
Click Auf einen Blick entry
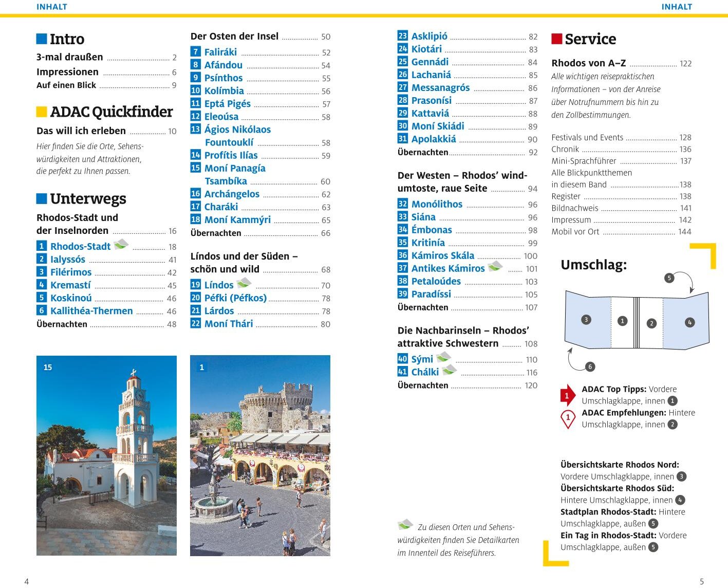click(x=106, y=85)
